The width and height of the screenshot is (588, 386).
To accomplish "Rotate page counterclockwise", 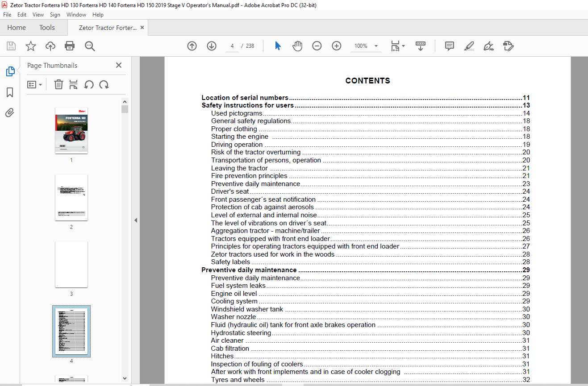I will click(x=89, y=84).
